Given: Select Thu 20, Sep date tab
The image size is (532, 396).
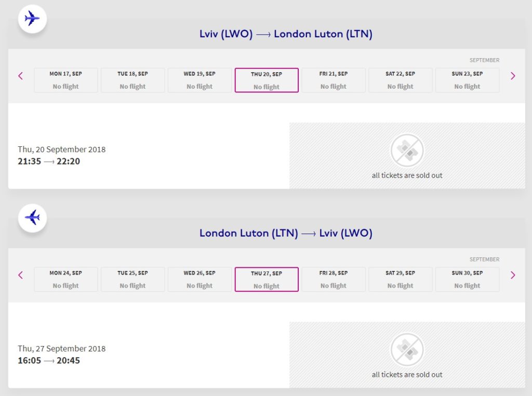Looking at the screenshot, I should [267, 80].
